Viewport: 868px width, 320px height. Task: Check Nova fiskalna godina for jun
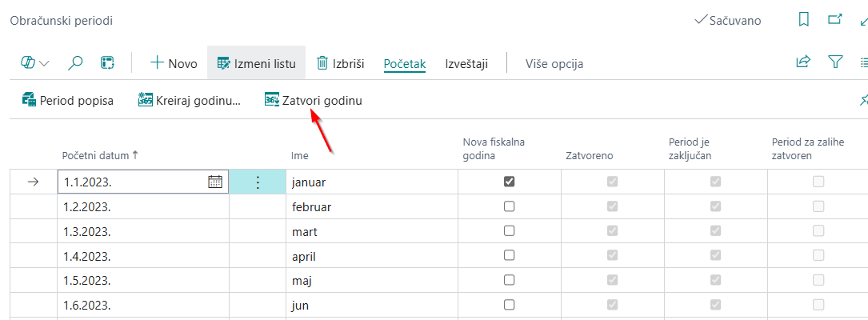(510, 305)
